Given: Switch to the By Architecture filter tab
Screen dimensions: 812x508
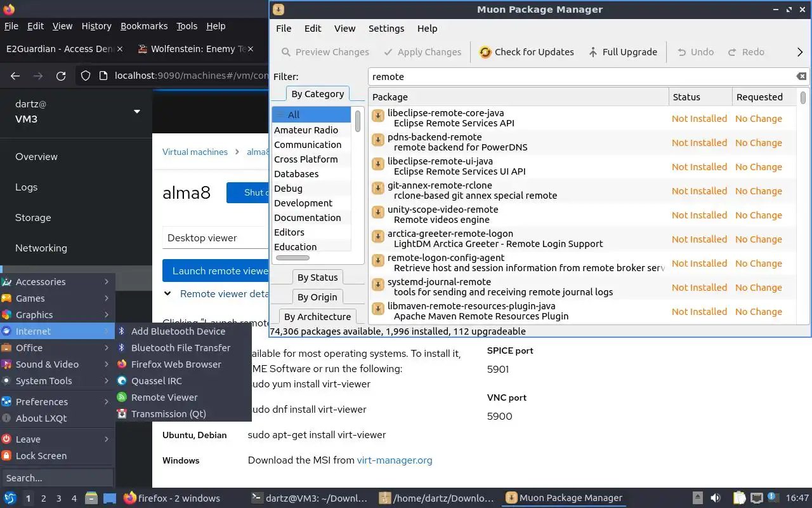Looking at the screenshot, I should point(317,317).
